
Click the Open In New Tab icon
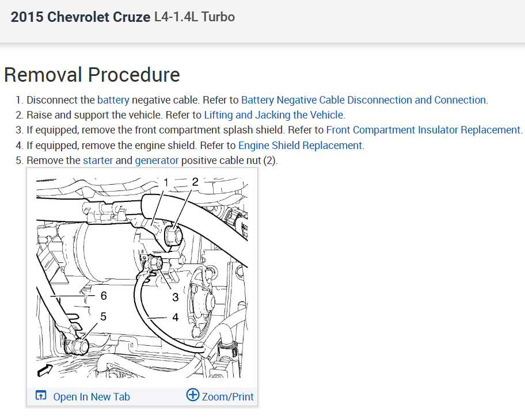41,396
